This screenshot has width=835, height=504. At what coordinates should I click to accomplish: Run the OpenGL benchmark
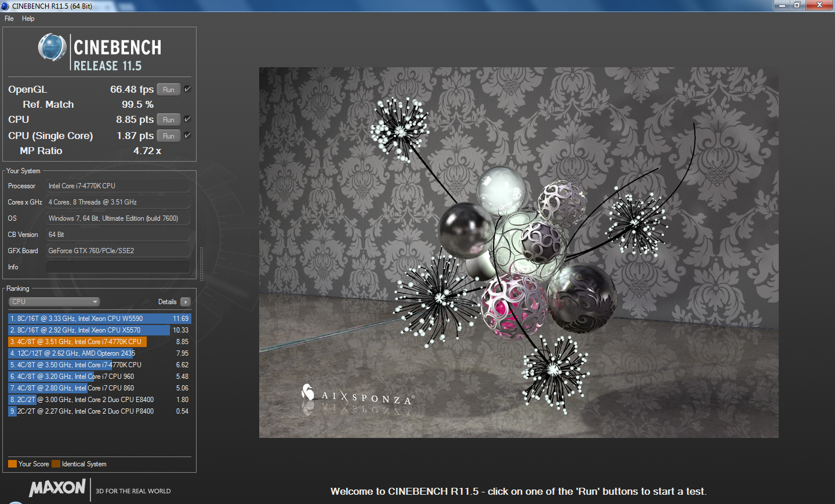(169, 90)
